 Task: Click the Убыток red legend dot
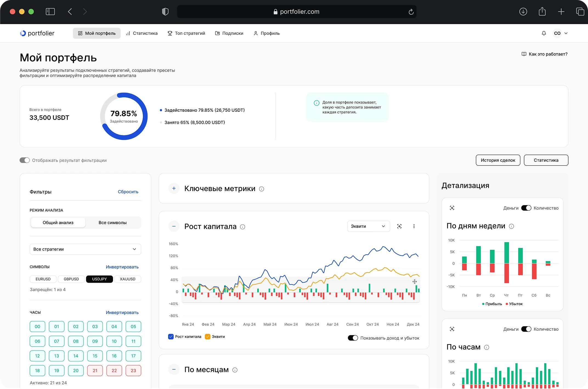tap(507, 304)
